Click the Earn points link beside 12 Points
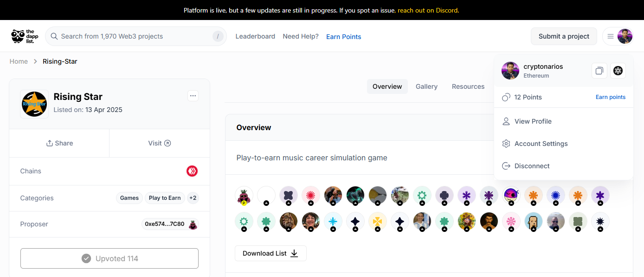This screenshot has height=277, width=644. click(x=611, y=97)
